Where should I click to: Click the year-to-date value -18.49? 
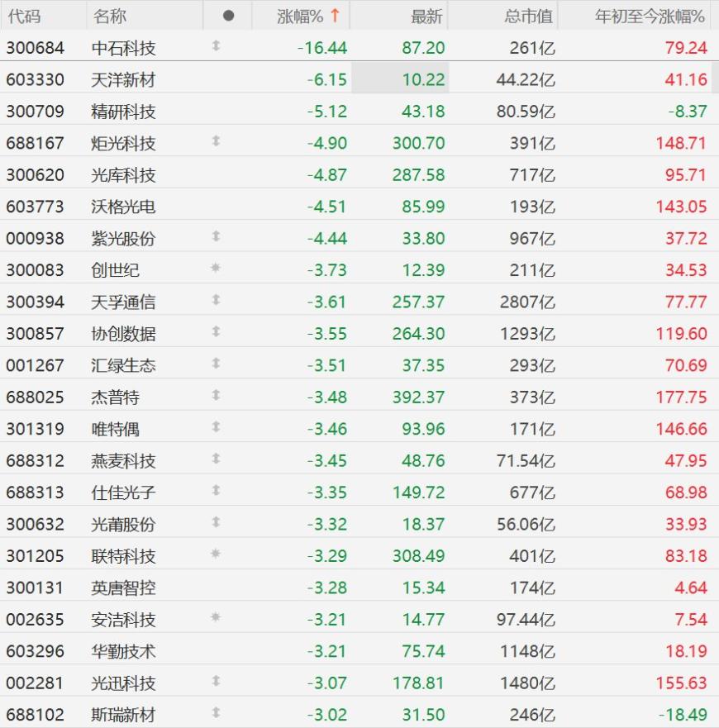[x=683, y=715]
